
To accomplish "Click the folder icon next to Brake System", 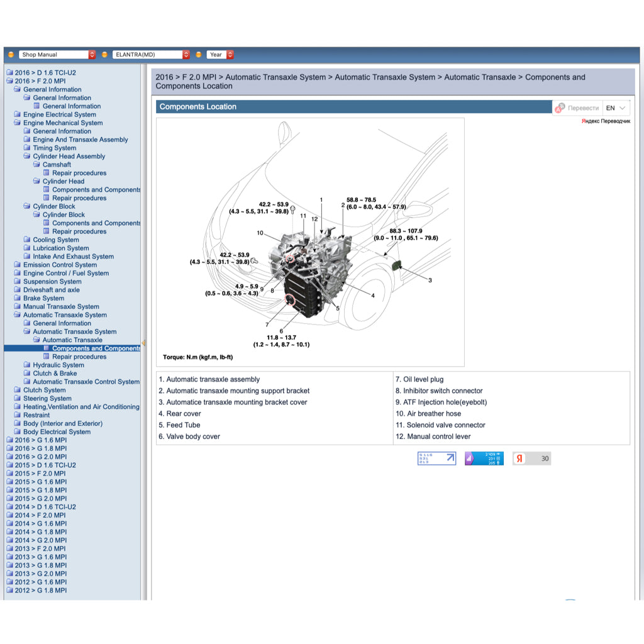I will 18,298.
